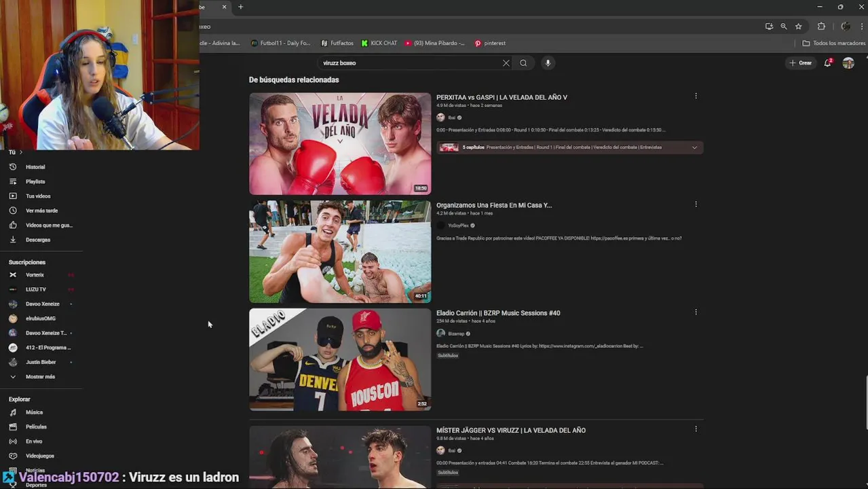Open the pinterest bookmark
868x489 pixels.
(490, 43)
